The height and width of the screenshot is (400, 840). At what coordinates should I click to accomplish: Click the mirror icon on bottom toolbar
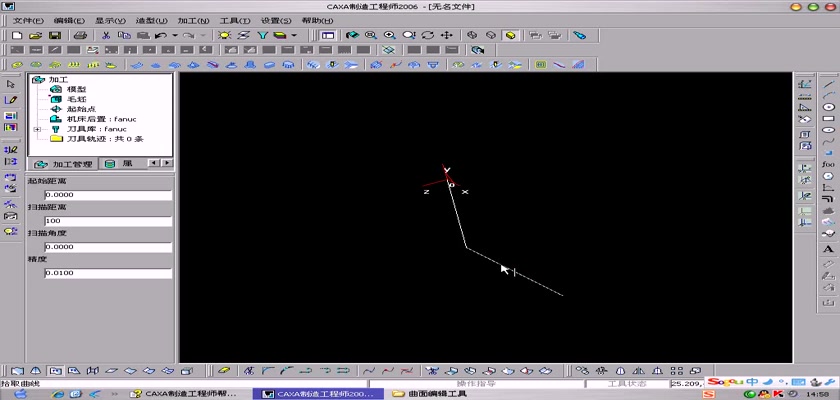tap(639, 371)
